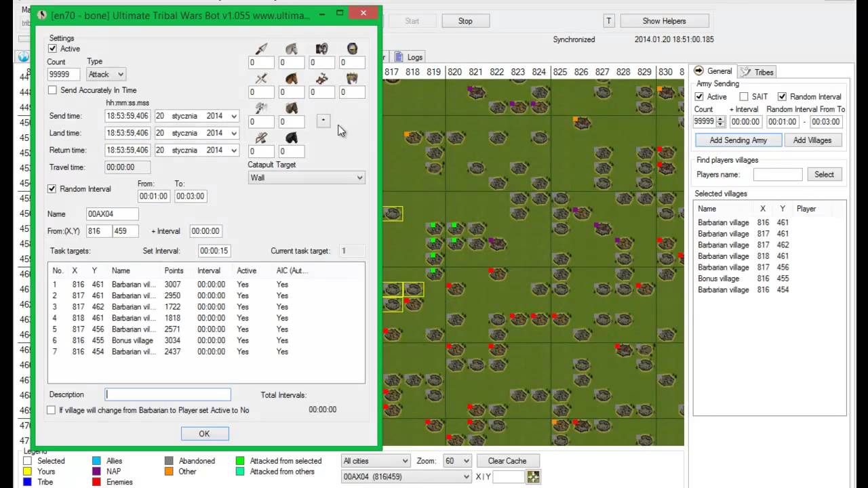Toggle Active in Army Sending panel
The height and width of the screenshot is (488, 868).
point(700,97)
